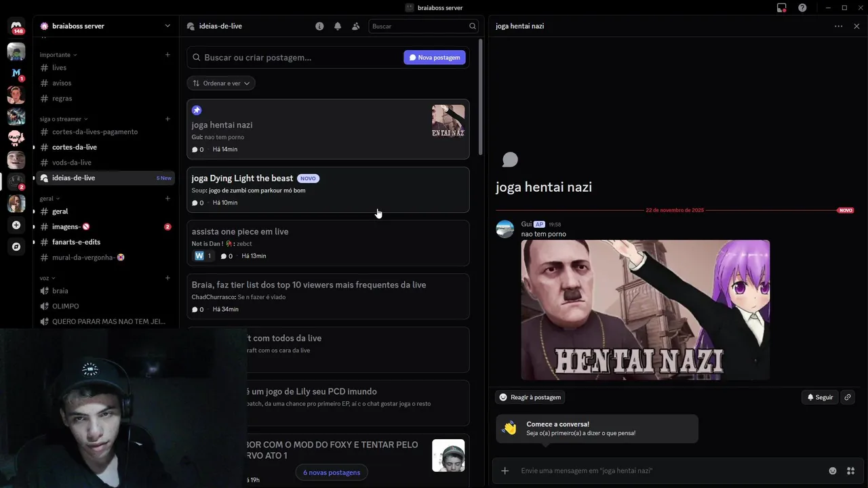Click Gui username in the post
The image size is (868, 488).
[x=526, y=224]
